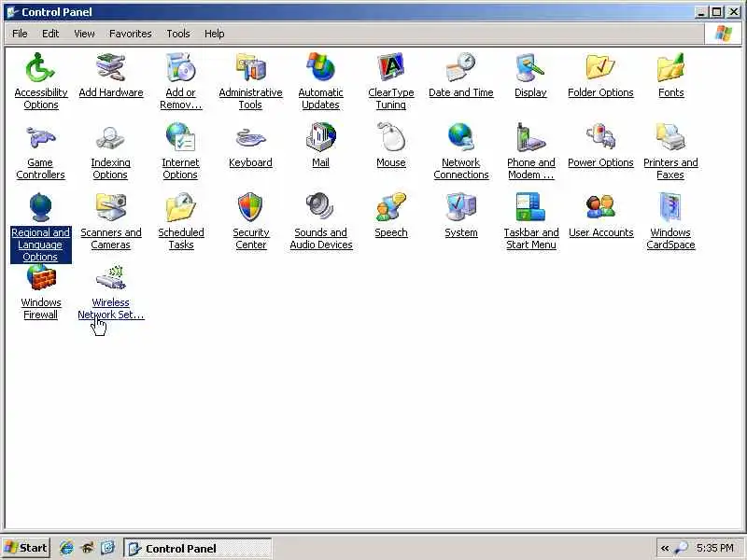Open the Favorites menu
The image size is (747, 560).
tap(131, 34)
